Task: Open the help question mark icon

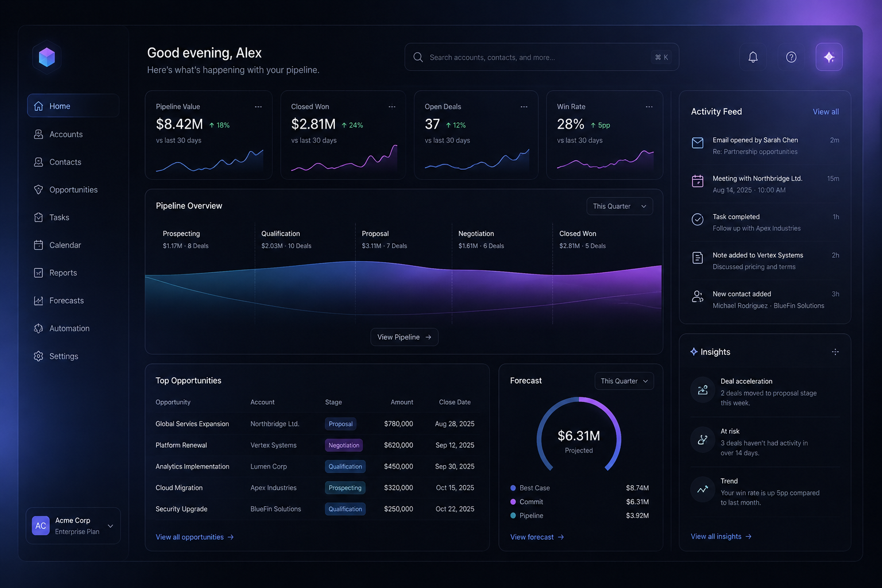Action: pos(791,57)
